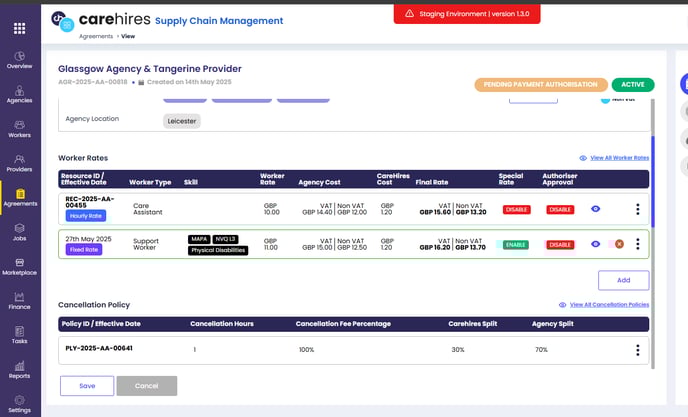The image size is (688, 417).
Task: Open View All Cancellation Policies link
Action: [609, 305]
